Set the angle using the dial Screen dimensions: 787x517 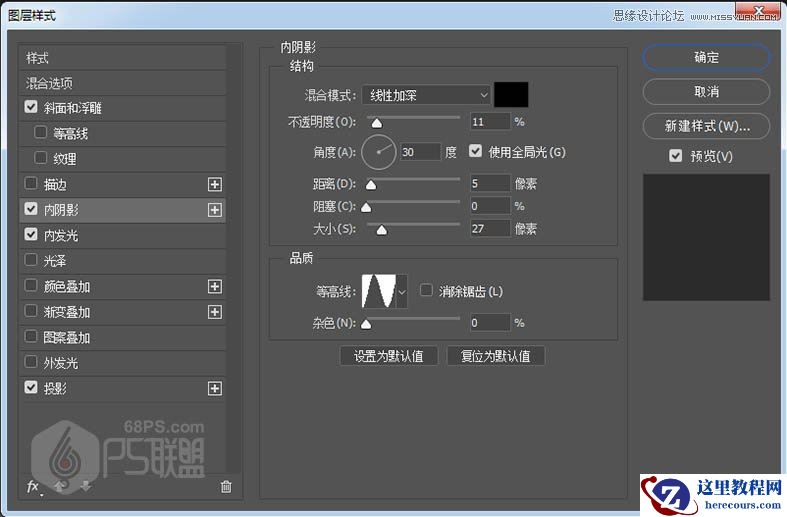378,152
